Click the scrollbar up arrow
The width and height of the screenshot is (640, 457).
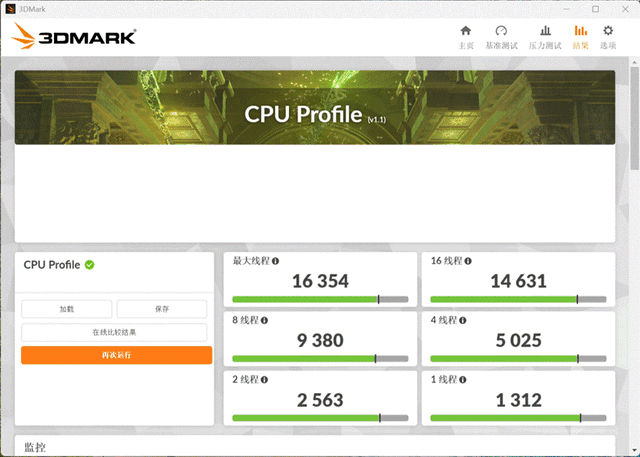tap(634, 62)
